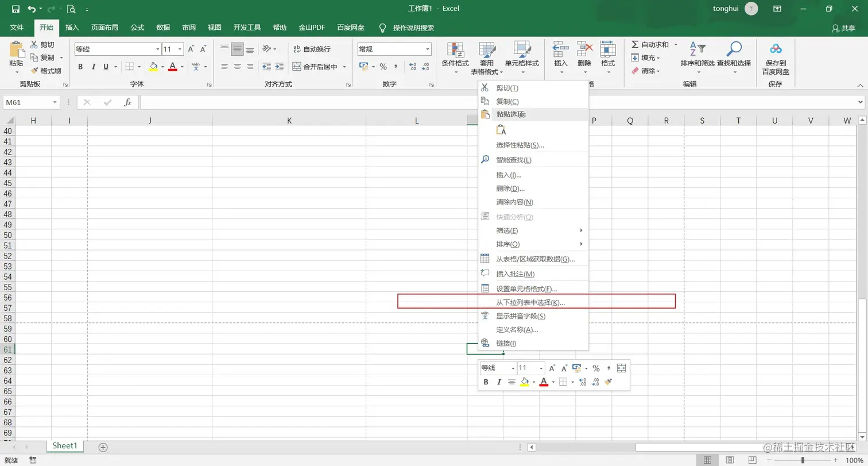The width and height of the screenshot is (868, 466).
Task: Apply yellow fill color from the ribbon
Action: (153, 67)
